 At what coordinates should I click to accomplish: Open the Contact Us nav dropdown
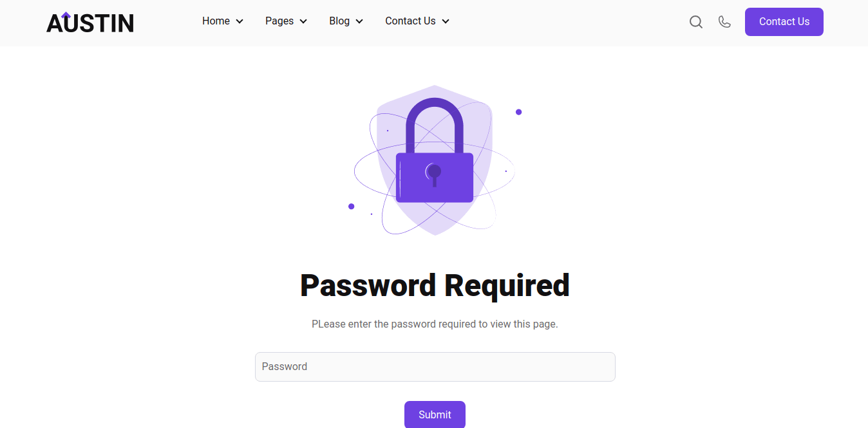pos(446,21)
